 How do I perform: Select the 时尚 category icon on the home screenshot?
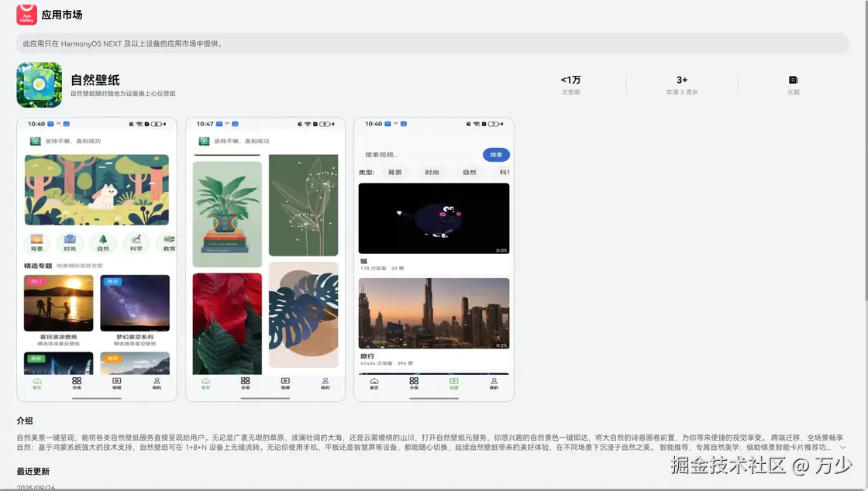point(70,240)
